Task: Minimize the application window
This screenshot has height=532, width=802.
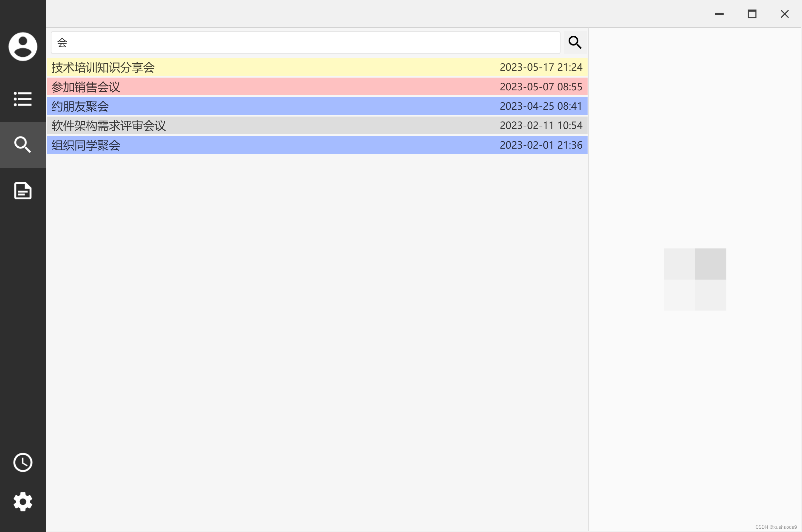Action: point(719,14)
